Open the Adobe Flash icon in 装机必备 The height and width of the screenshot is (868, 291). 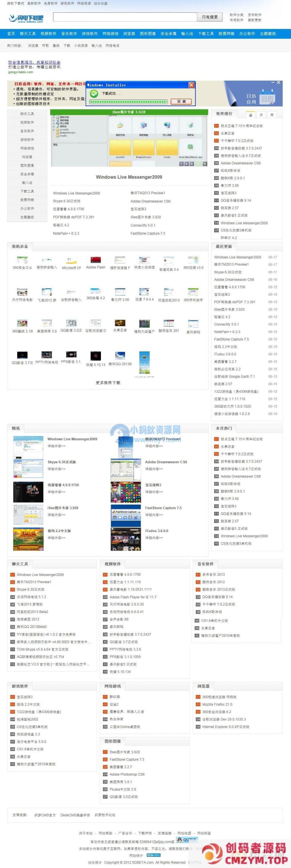(96, 260)
